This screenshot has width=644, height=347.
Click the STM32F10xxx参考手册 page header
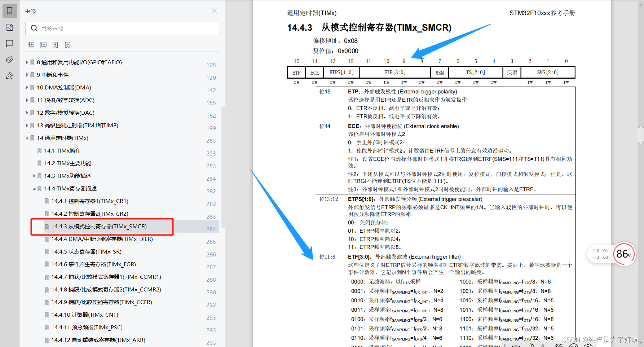[x=542, y=13]
